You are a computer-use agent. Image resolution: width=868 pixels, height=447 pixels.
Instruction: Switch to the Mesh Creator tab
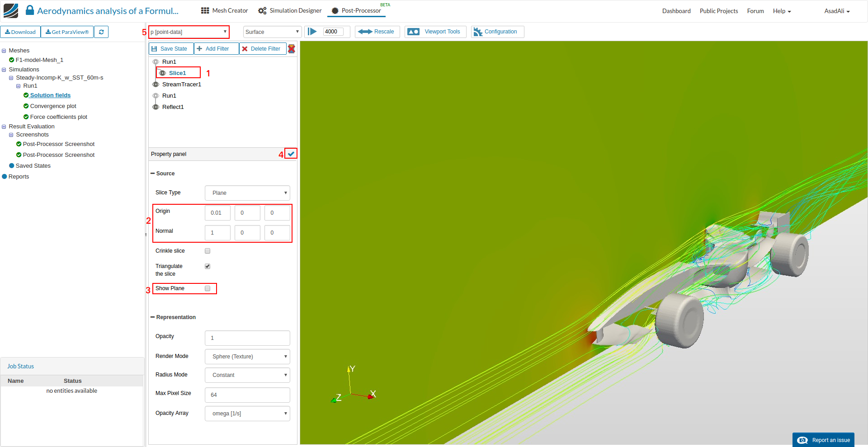[x=224, y=10]
